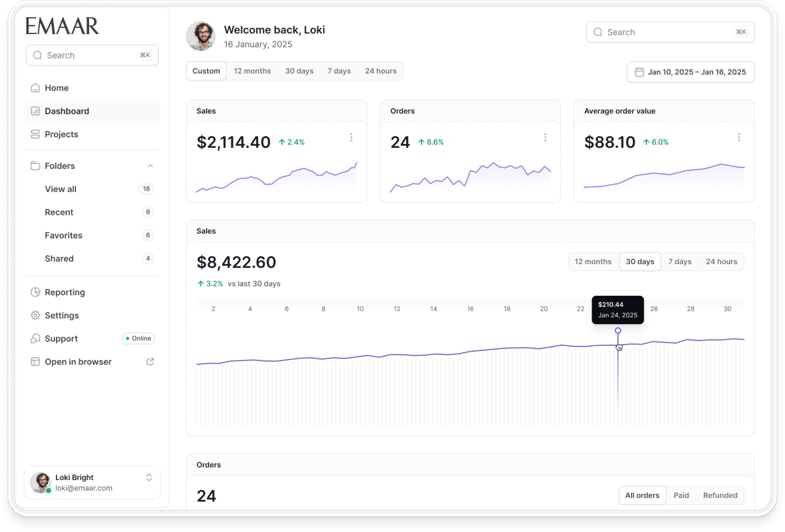
Task: Select 7 days in Sales chart range
Action: (680, 261)
